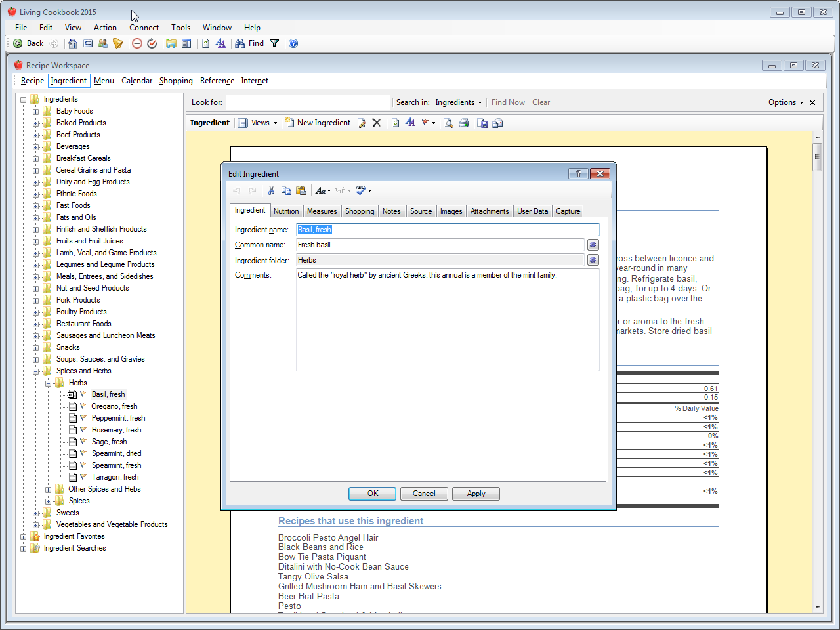
Task: Click the printer icon in ingredient toolbar
Action: pyautogui.click(x=464, y=123)
